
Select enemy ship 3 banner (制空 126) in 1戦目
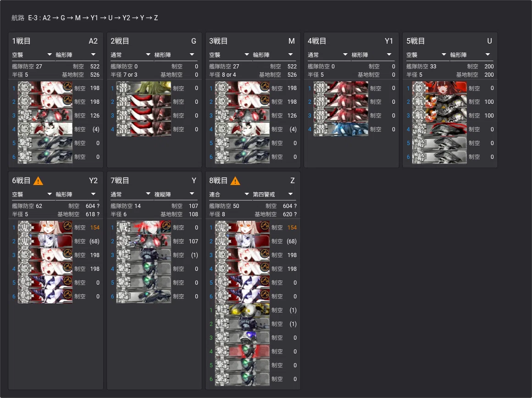45,116
